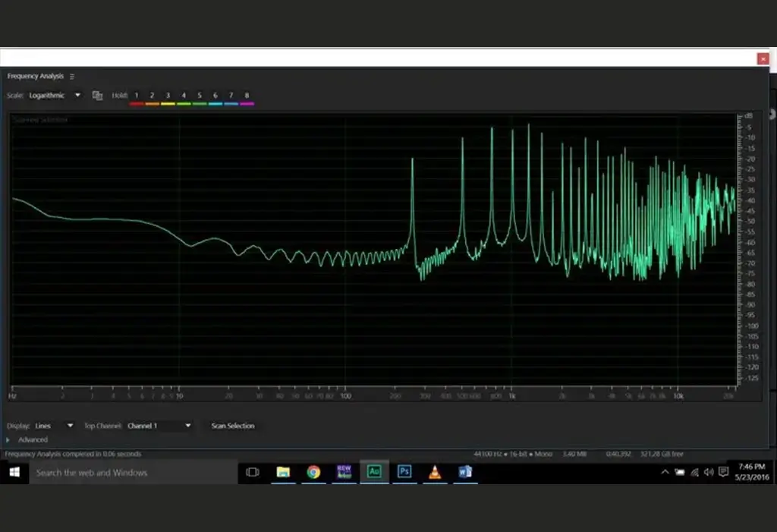Show hidden system tray icons
Image resolution: width=777 pixels, height=532 pixels.
pos(665,472)
